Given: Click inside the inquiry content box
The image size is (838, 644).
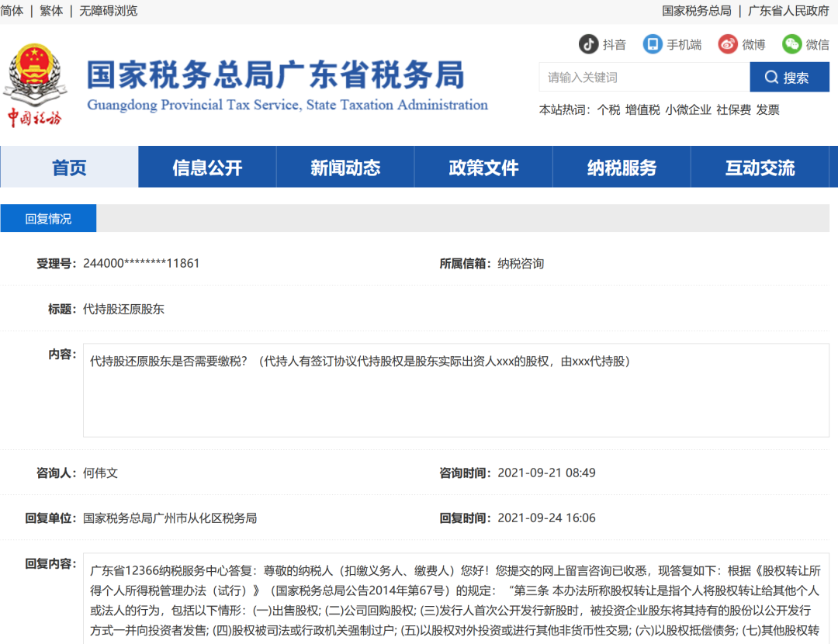Looking at the screenshot, I should (456, 390).
